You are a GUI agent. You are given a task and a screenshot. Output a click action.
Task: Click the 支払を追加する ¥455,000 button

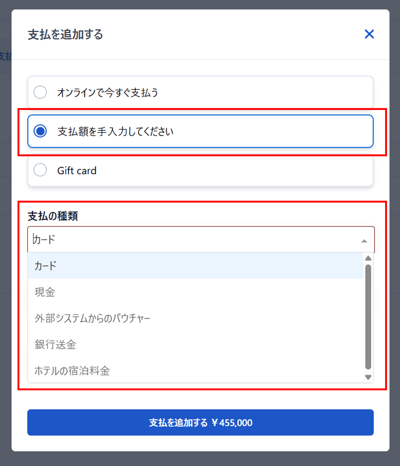pyautogui.click(x=200, y=422)
